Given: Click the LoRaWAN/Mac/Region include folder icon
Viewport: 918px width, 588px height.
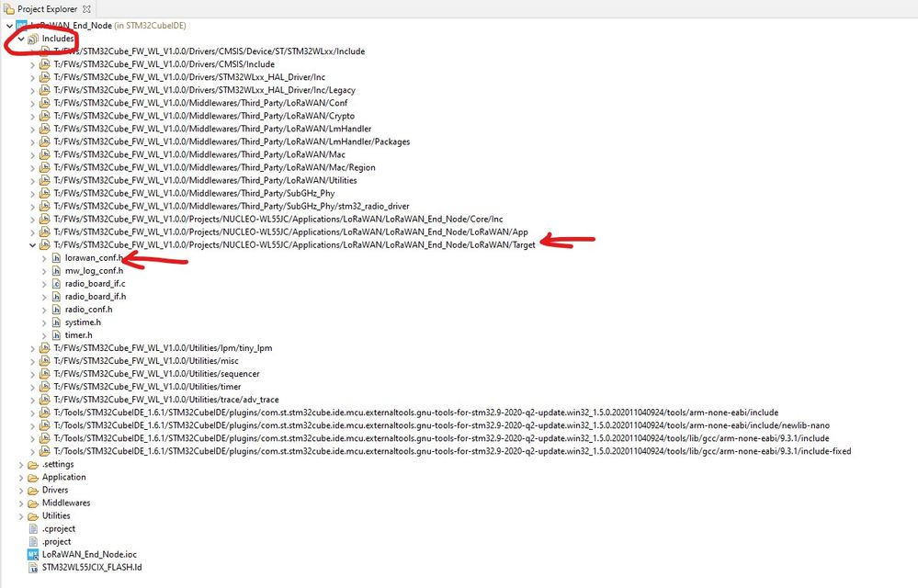Looking at the screenshot, I should 44,167.
